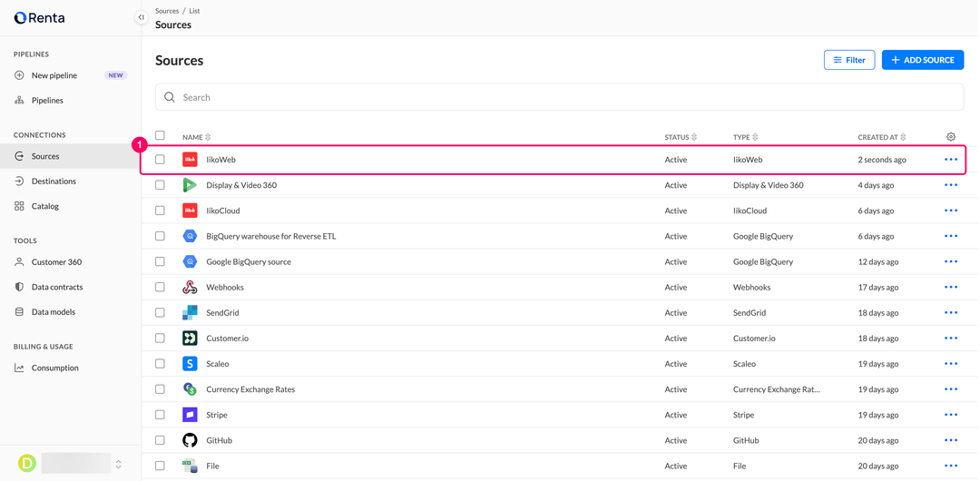Screen dimensions: 980x481
Task: Click the Currency Exchange Rates logo icon
Action: click(x=190, y=389)
